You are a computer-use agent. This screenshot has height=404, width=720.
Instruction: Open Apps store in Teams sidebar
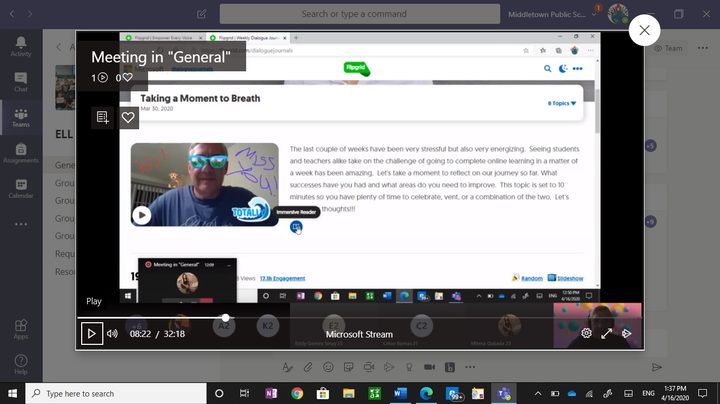21,329
